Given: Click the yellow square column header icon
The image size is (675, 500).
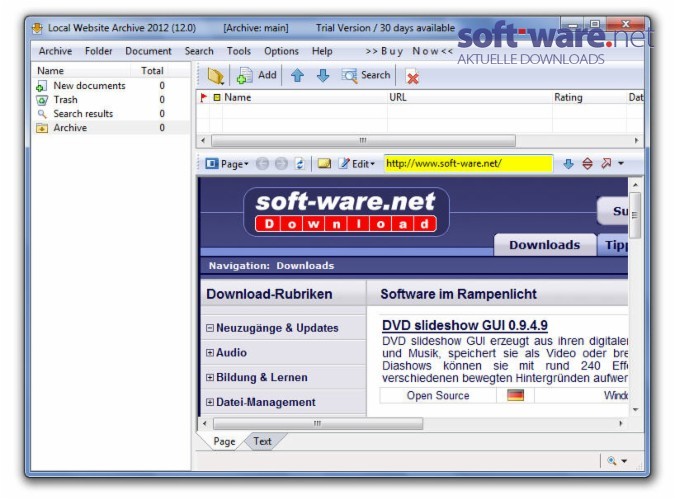Looking at the screenshot, I should (217, 98).
